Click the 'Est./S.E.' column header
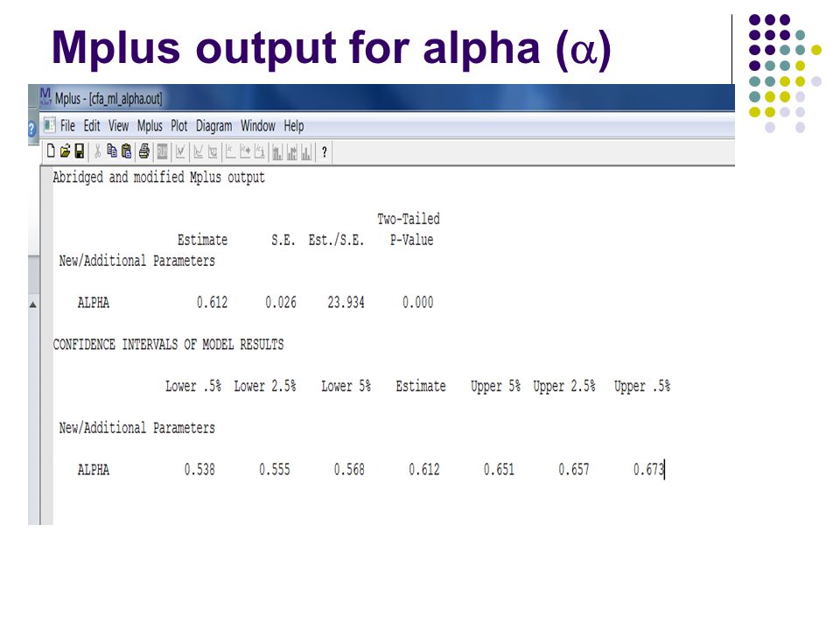The height and width of the screenshot is (630, 840). click(x=336, y=240)
